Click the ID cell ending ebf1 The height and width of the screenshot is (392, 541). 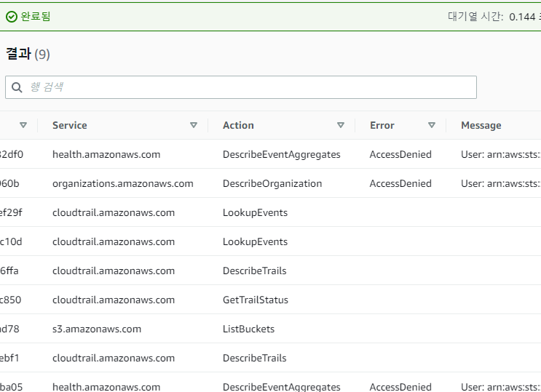click(9, 358)
